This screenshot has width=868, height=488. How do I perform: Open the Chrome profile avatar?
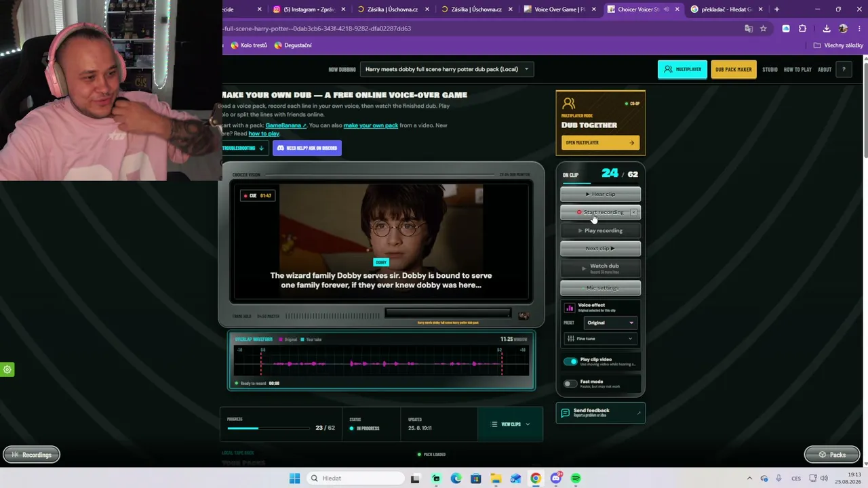point(843,28)
